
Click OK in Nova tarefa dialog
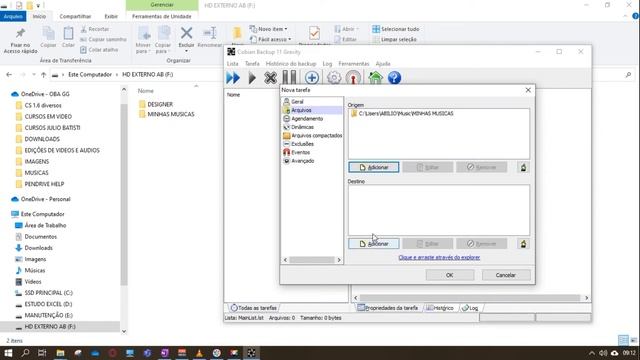[x=450, y=275]
